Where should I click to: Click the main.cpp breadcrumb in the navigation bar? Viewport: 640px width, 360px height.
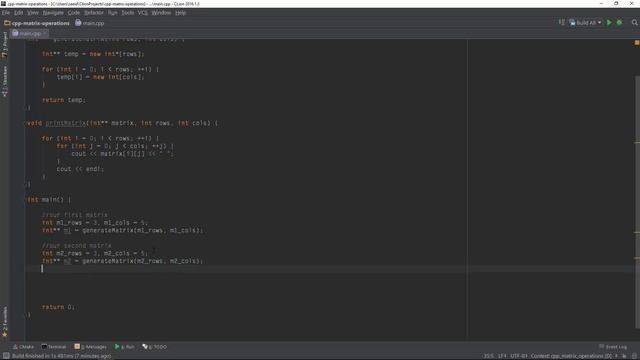click(90, 23)
